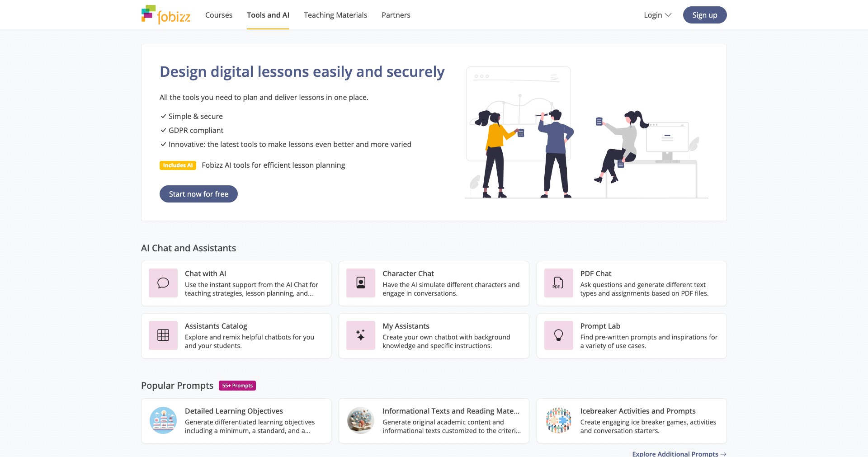Click description 'Ask questions and generate different text'
Image resolution: width=868 pixels, height=457 pixels.
tap(644, 289)
